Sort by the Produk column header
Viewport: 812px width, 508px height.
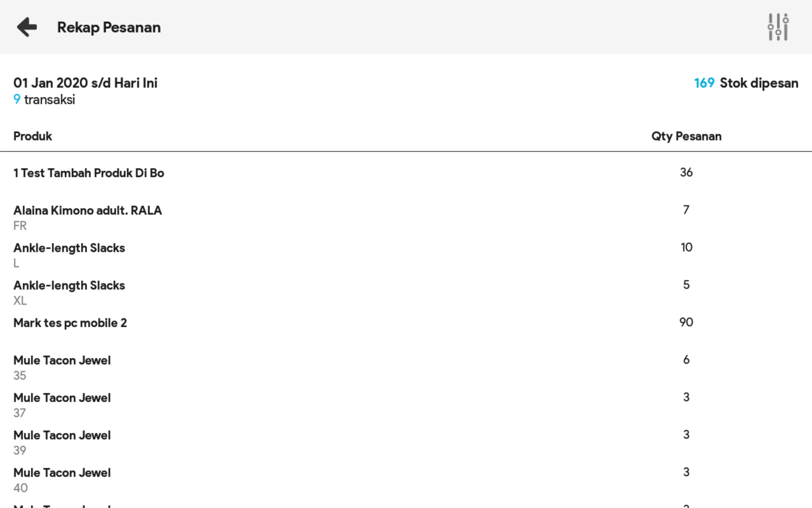[33, 136]
